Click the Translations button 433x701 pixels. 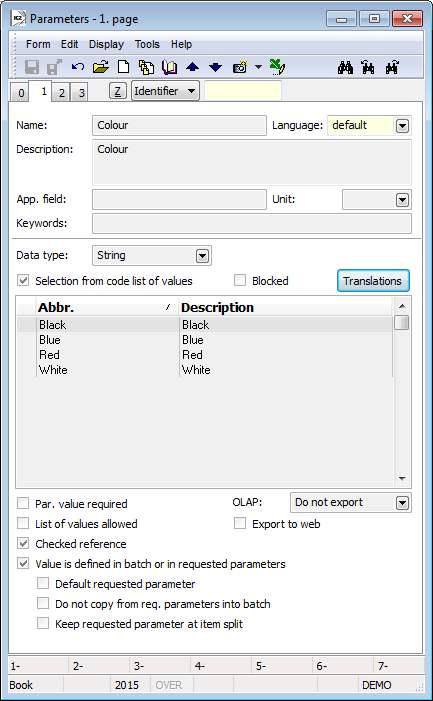[x=373, y=281]
